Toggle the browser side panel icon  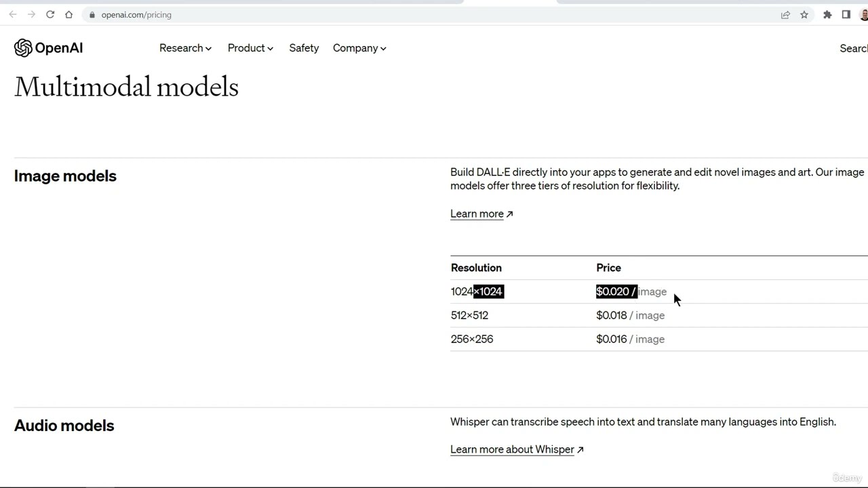click(846, 14)
